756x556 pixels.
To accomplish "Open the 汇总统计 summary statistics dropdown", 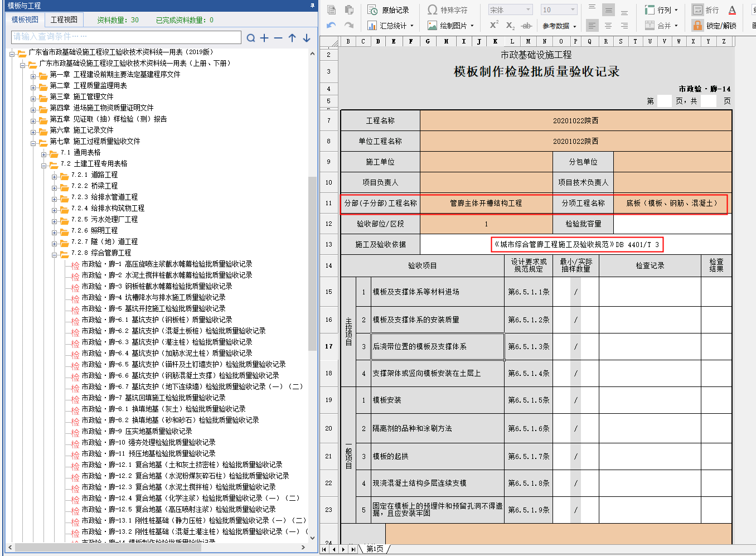I will [x=390, y=26].
